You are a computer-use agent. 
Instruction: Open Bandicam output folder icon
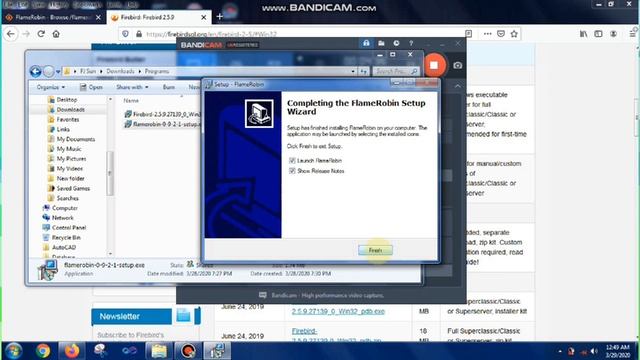point(381,43)
